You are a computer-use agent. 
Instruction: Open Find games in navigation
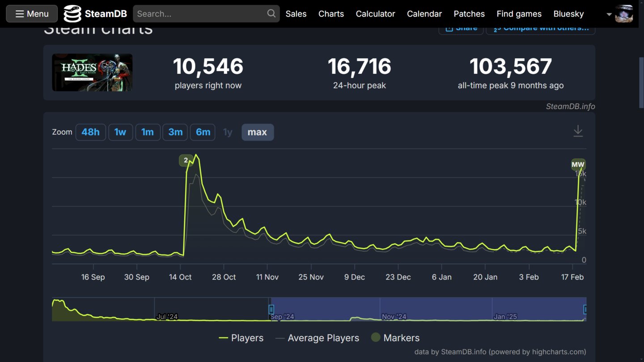[x=519, y=14]
